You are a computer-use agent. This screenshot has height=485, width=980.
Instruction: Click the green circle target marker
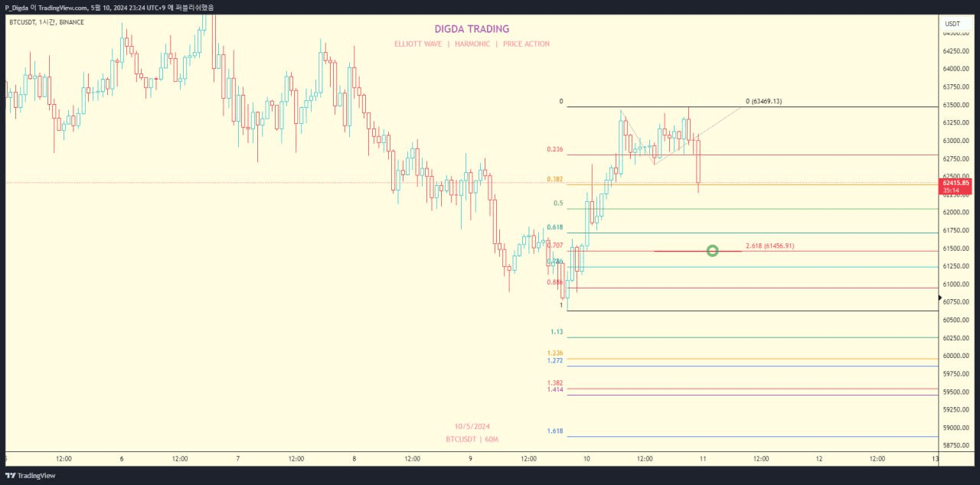pyautogui.click(x=713, y=250)
